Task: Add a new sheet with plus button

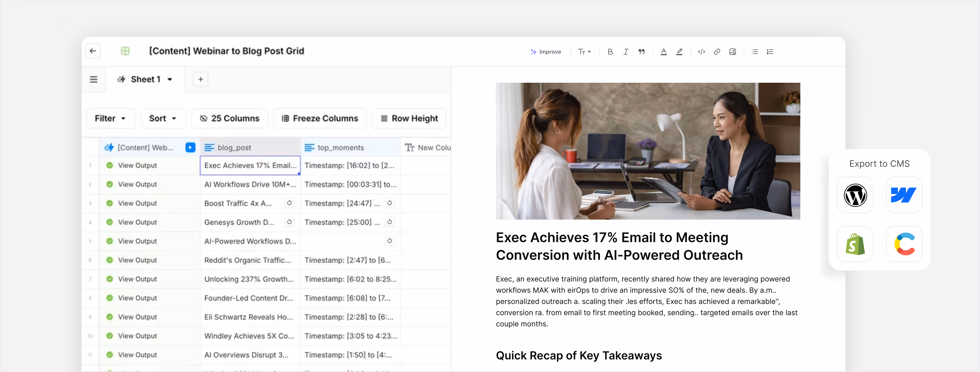Action: 200,80
